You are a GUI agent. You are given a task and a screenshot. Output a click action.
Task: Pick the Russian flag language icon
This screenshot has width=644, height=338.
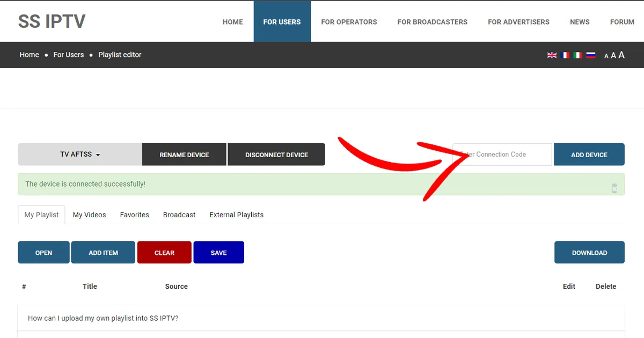590,55
